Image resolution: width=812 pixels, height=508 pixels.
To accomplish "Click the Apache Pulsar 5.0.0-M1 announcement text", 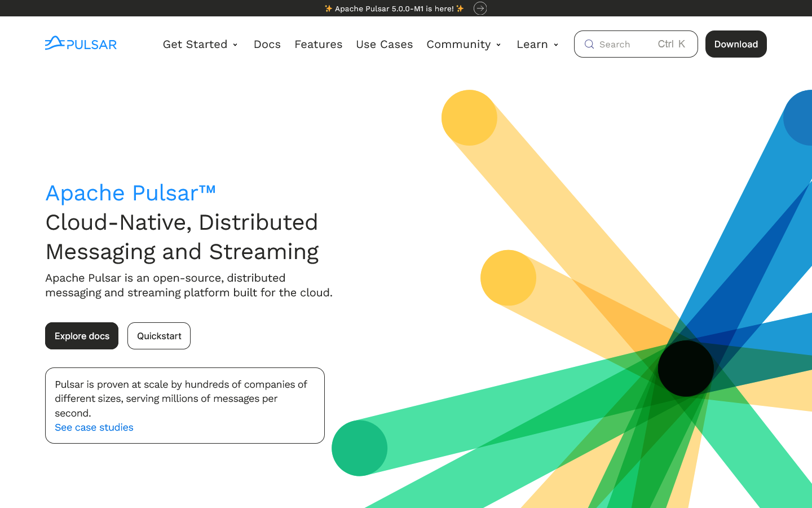I will tap(394, 8).
